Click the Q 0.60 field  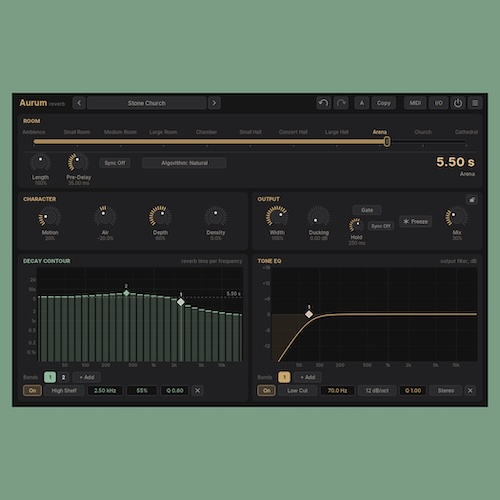coord(175,390)
